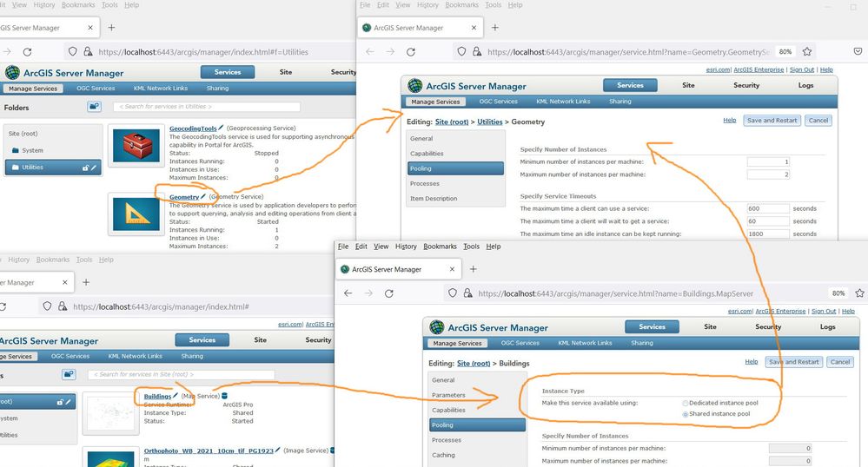Open a new tab in the Utilities browser window
868x467 pixels.
point(111,28)
